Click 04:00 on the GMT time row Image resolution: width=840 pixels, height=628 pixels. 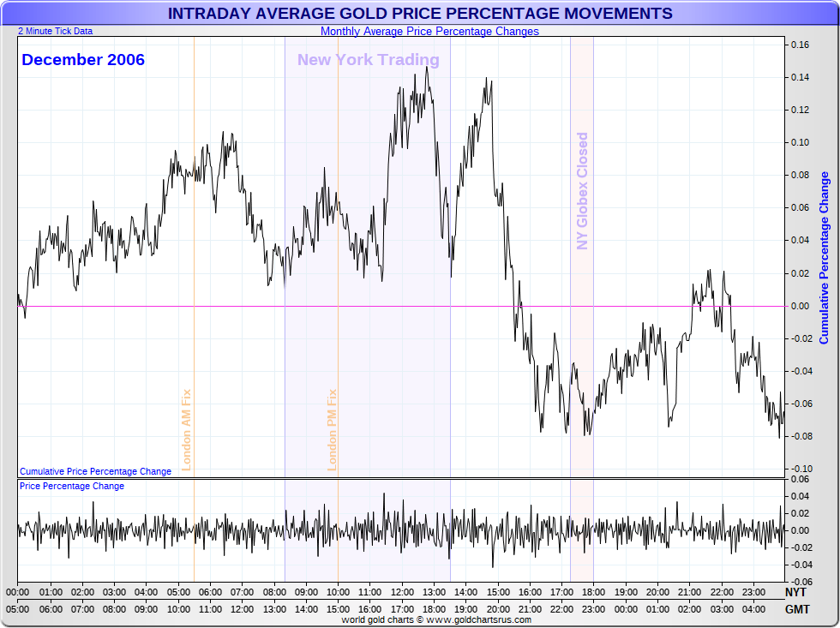(753, 609)
